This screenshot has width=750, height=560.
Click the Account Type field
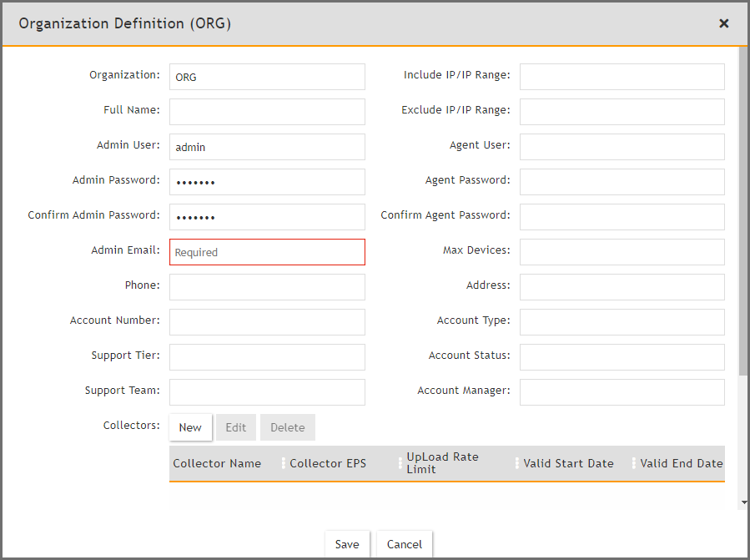(x=622, y=322)
